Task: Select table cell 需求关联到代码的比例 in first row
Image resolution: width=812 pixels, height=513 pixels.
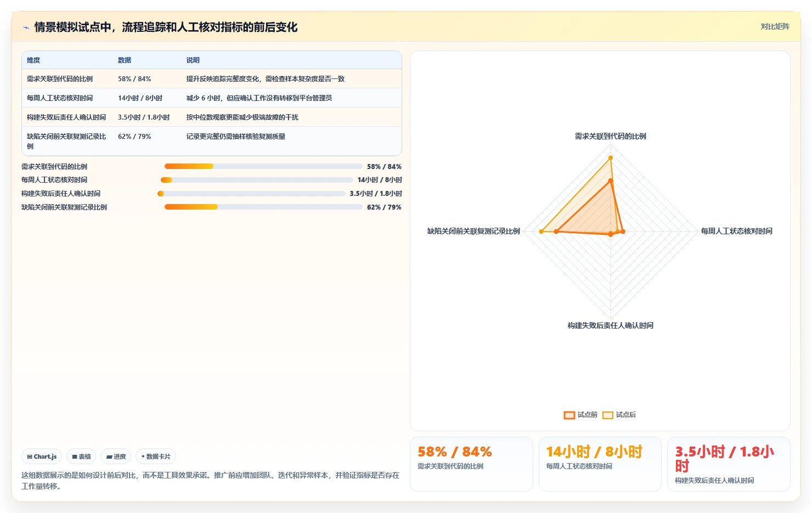Action: 60,79
